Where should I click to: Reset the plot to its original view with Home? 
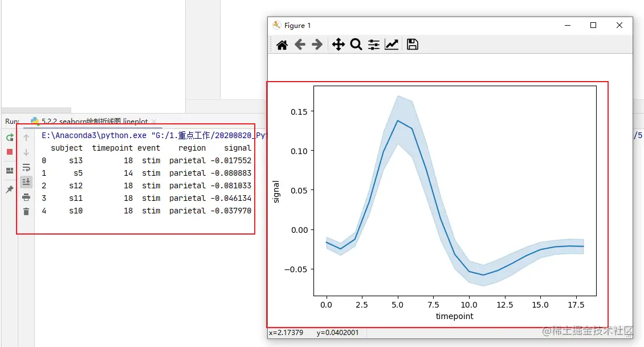282,45
